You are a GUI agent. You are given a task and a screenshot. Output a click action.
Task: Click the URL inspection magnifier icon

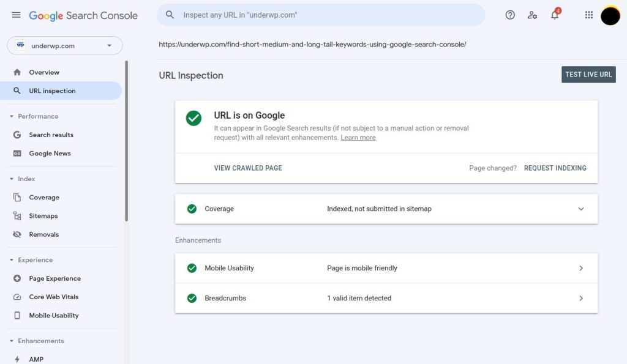17,91
